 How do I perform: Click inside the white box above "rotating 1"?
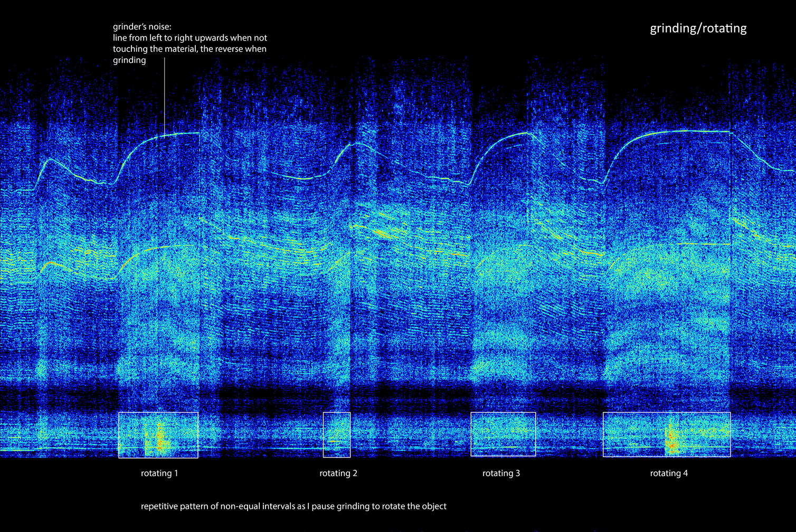(132, 427)
